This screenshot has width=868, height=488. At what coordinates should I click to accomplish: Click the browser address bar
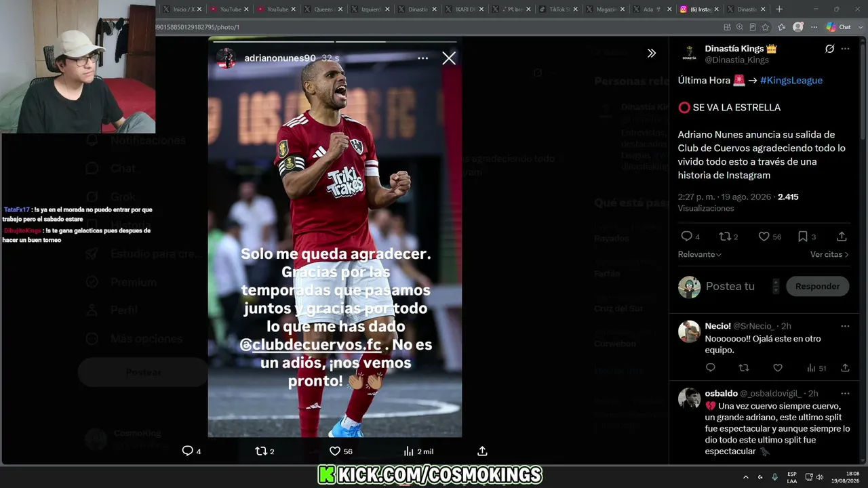(434, 27)
